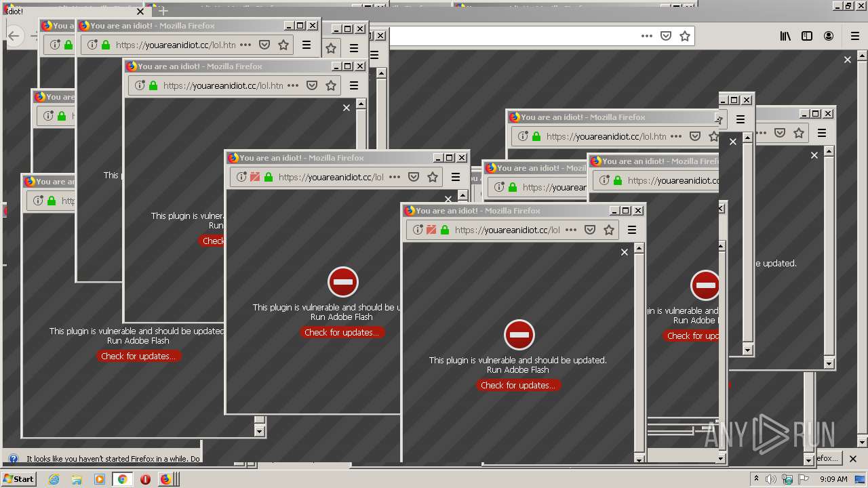Open page actions dots in frontmost popup
The width and height of the screenshot is (868, 488).
pyautogui.click(x=571, y=230)
